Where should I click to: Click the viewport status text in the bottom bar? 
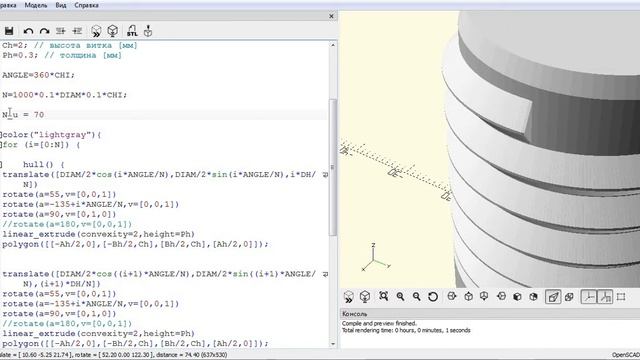[113, 355]
